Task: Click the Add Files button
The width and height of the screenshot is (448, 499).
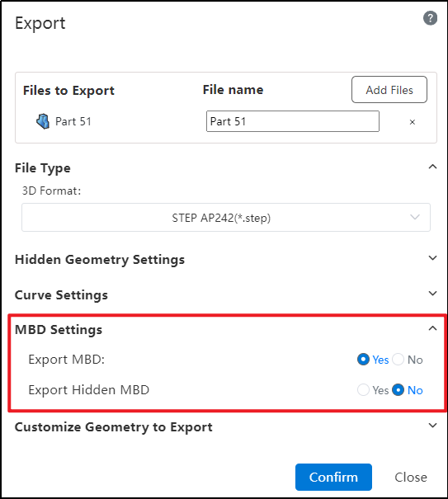Action: 389,89
